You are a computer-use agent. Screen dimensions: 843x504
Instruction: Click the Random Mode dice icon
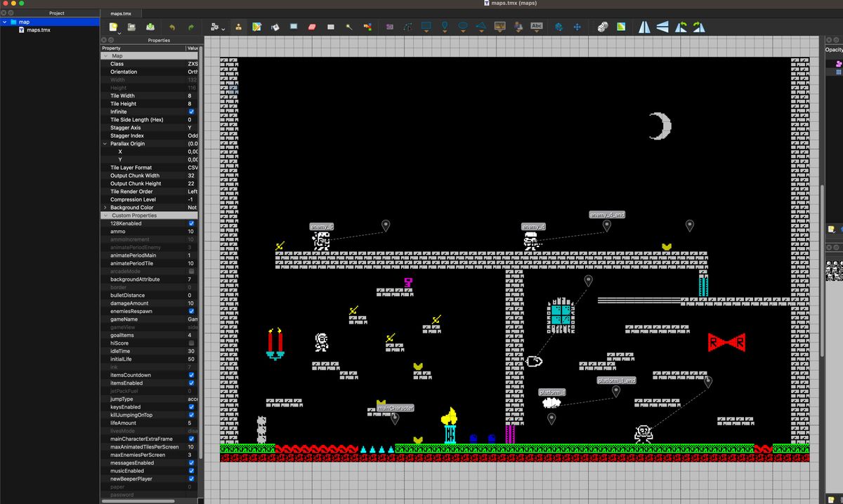tap(603, 27)
